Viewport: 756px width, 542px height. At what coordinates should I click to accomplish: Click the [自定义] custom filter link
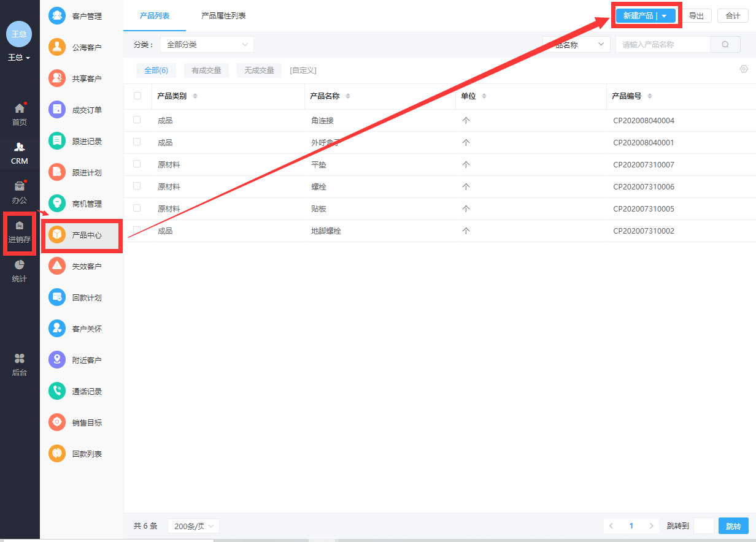tap(303, 71)
